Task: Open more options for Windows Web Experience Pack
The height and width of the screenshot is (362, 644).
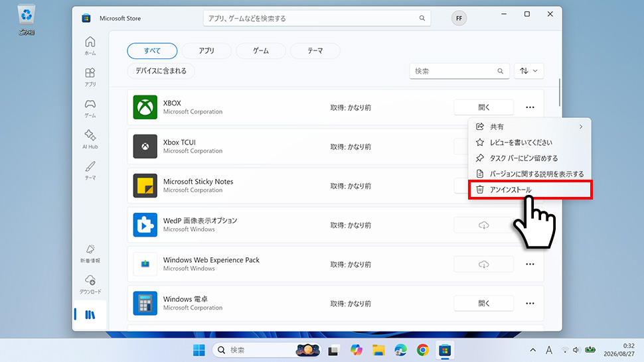Action: coord(530,265)
